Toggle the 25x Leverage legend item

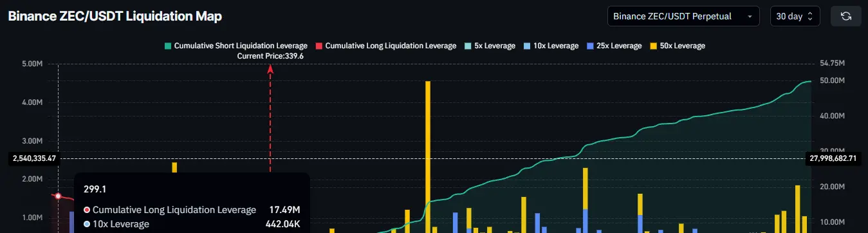(x=614, y=46)
